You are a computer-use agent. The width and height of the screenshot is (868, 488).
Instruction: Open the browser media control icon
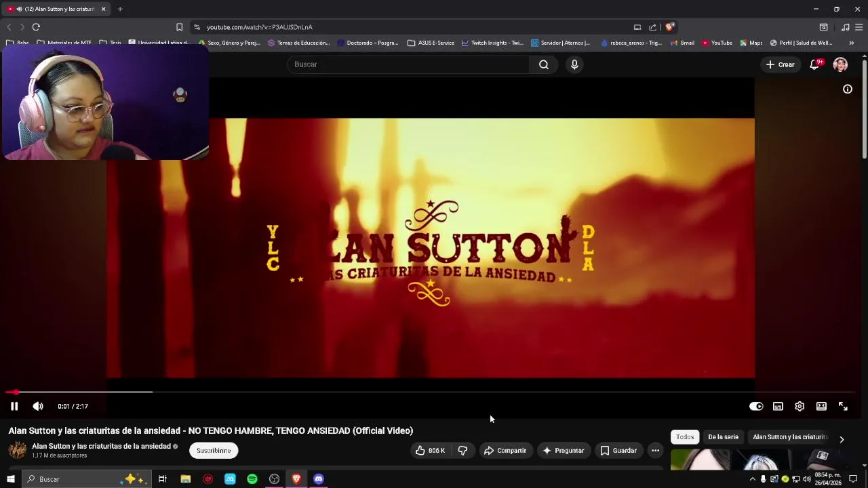pyautogui.click(x=845, y=27)
